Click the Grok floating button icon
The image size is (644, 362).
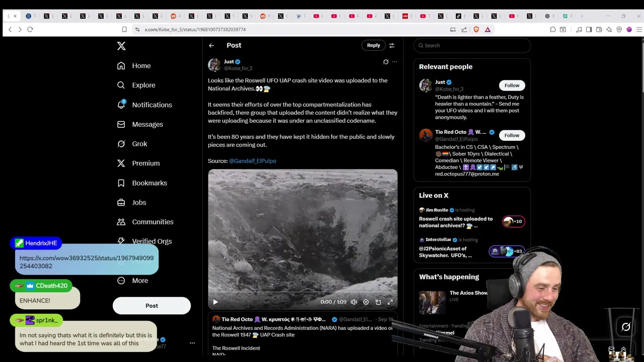626,327
